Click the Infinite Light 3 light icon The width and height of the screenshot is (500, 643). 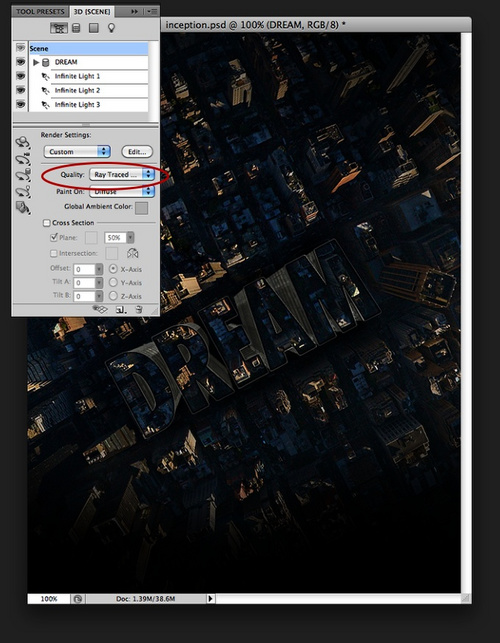[x=46, y=105]
